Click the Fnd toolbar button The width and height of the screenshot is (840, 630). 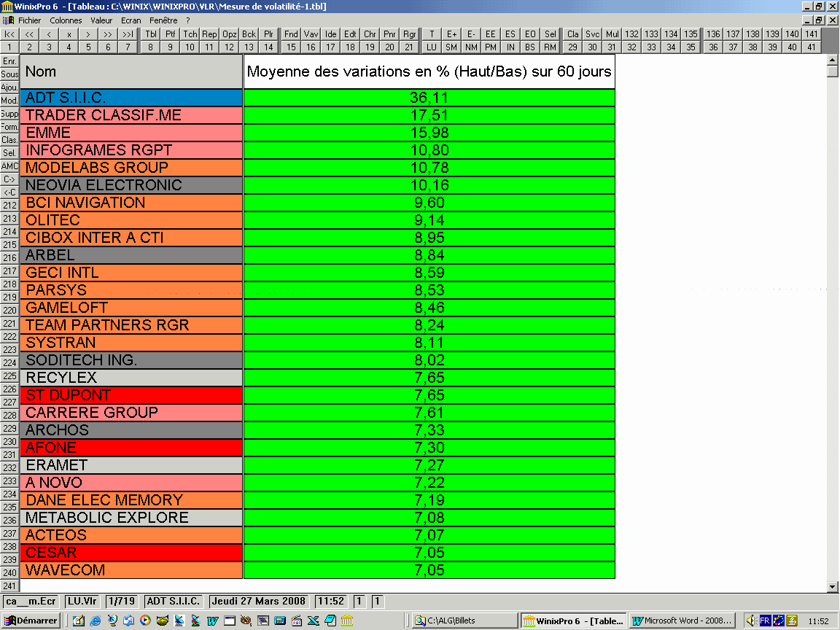coord(291,34)
